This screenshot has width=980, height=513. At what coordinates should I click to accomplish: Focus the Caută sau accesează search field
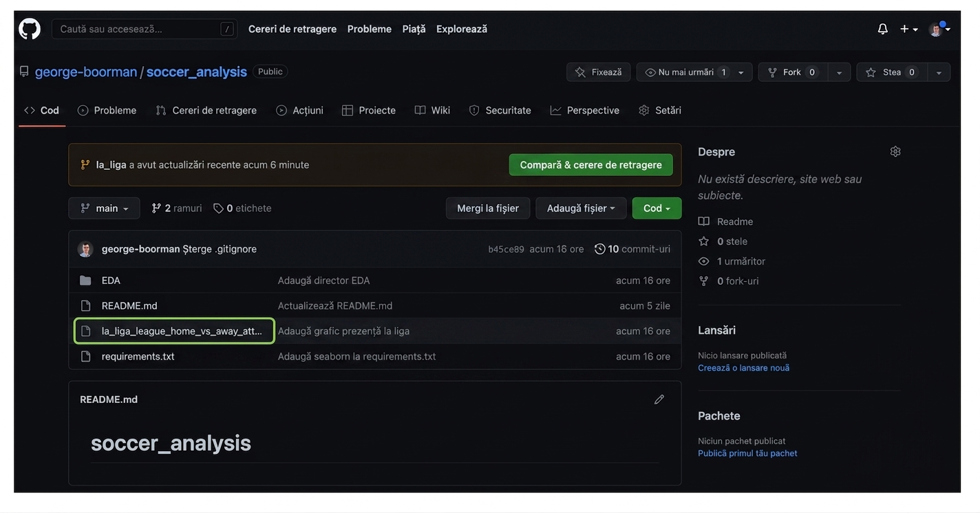coord(145,29)
